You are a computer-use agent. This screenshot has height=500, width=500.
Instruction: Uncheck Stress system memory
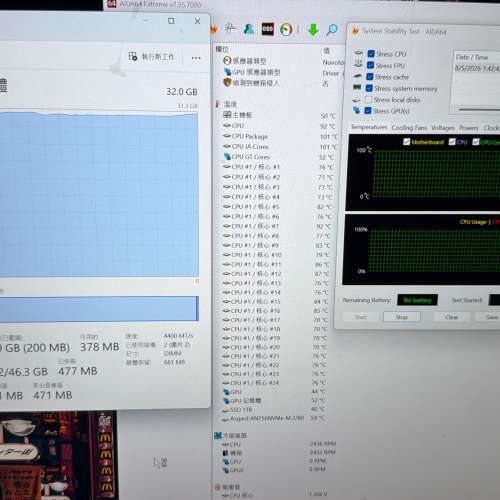[x=369, y=88]
